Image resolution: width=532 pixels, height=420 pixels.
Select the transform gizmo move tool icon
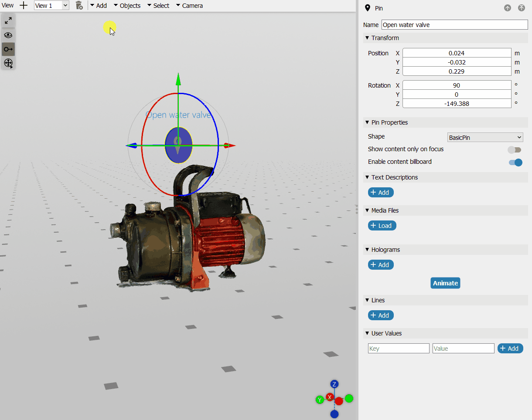point(8,63)
